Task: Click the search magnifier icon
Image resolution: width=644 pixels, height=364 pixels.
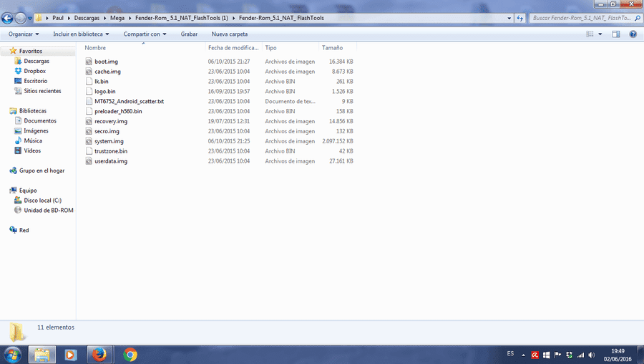Action: pos(638,18)
